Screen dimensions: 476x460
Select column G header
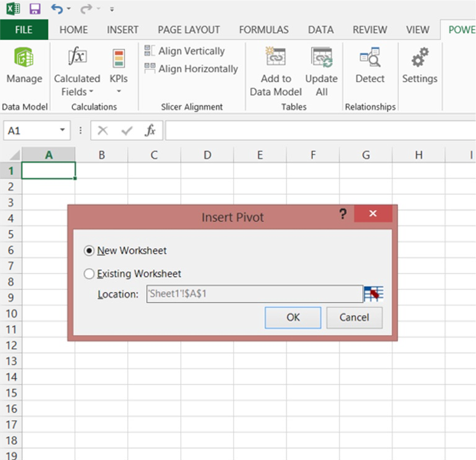click(x=366, y=155)
